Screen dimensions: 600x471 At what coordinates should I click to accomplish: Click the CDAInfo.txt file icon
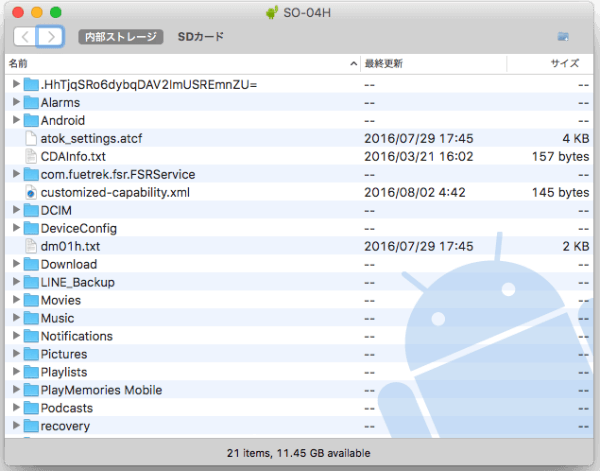pyautogui.click(x=31, y=156)
